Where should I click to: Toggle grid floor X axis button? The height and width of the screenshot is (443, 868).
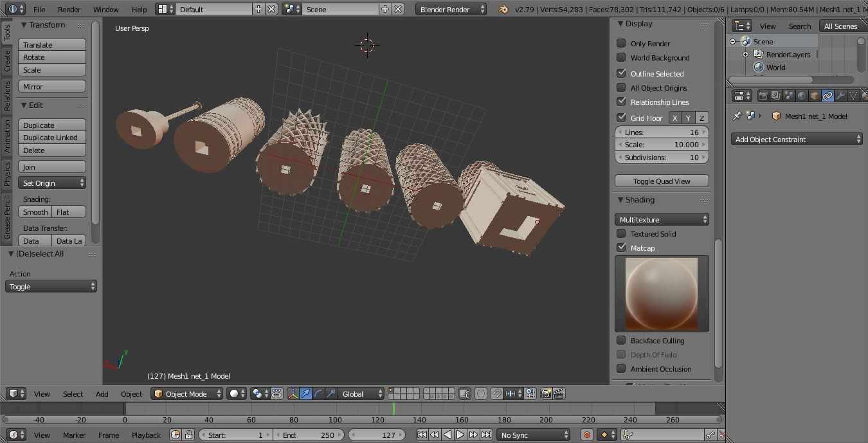(674, 118)
